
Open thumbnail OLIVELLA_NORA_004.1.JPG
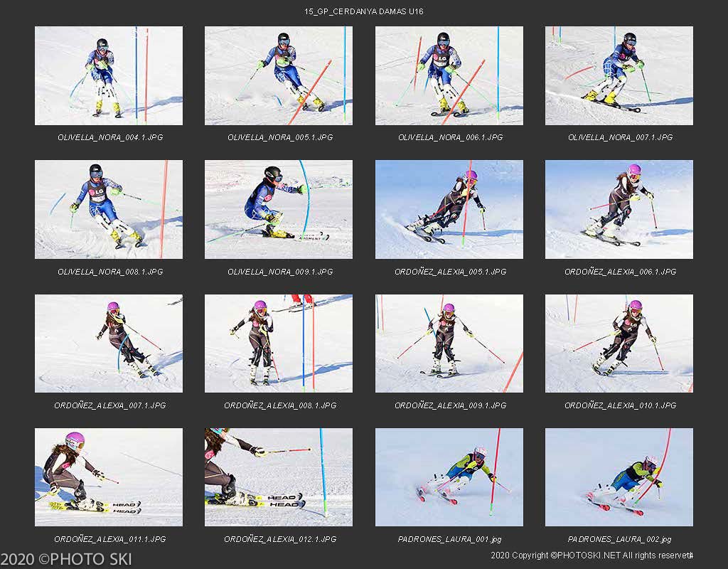tap(108, 75)
